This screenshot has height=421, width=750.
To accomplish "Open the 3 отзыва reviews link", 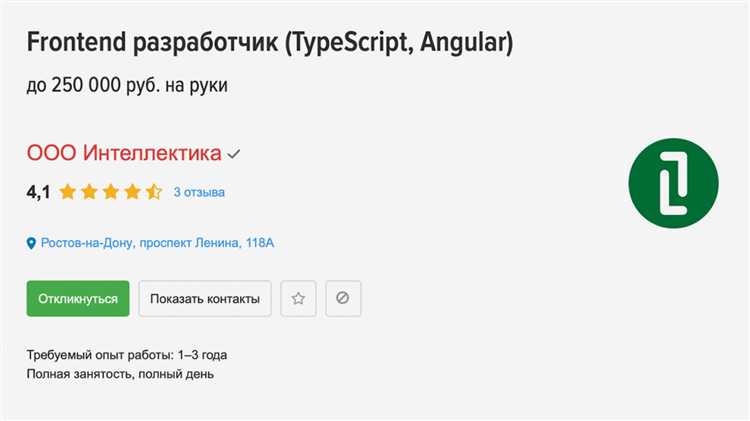I will pos(199,192).
